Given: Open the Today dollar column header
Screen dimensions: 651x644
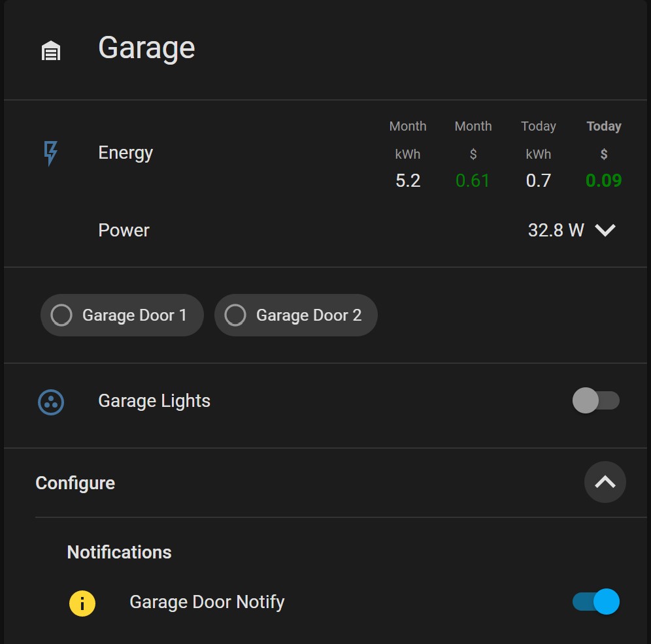Looking at the screenshot, I should tap(603, 126).
